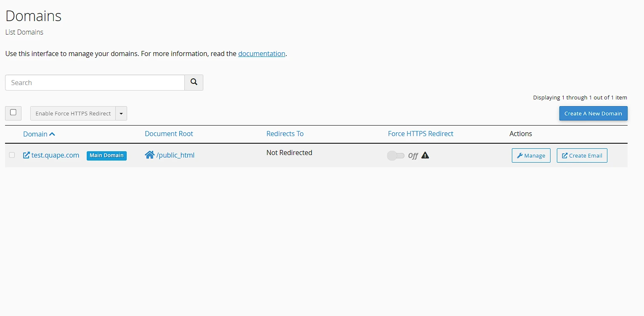Sort the table by Domain column
The image size is (644, 316).
click(x=39, y=134)
